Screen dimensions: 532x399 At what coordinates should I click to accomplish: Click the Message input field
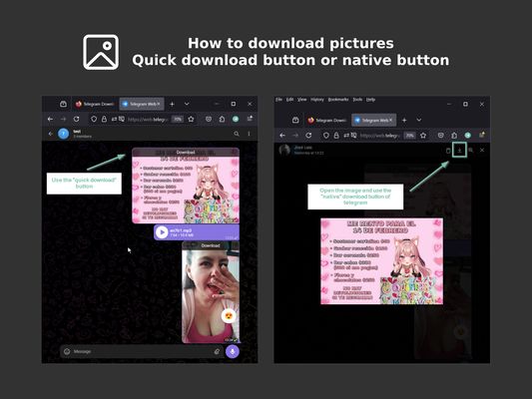pyautogui.click(x=143, y=351)
